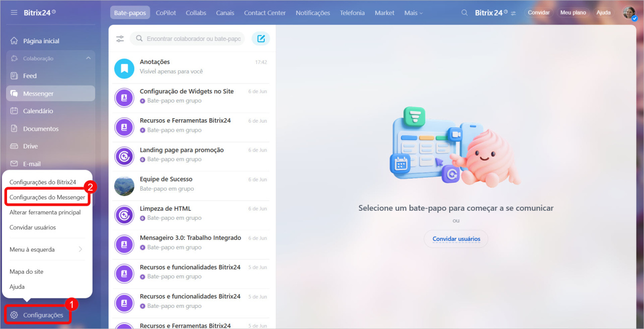Click the Convidar usuários link in the empty chat pane
The width and height of the screenshot is (644, 329).
click(456, 239)
